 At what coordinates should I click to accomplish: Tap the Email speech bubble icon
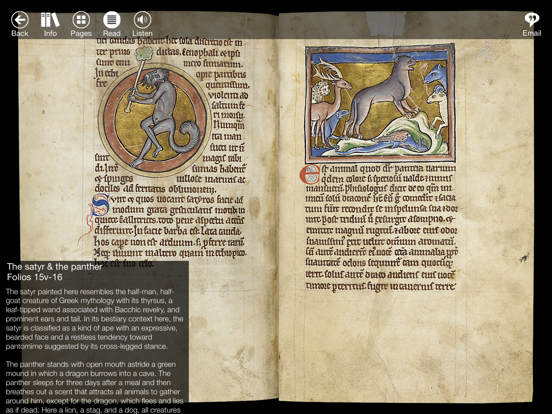pos(531,19)
